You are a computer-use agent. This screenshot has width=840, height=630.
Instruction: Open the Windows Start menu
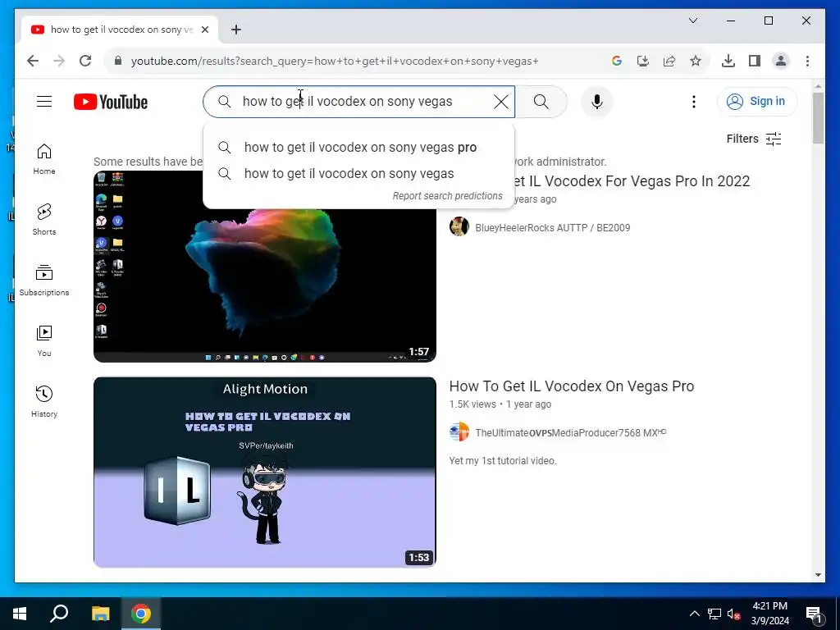click(x=20, y=614)
